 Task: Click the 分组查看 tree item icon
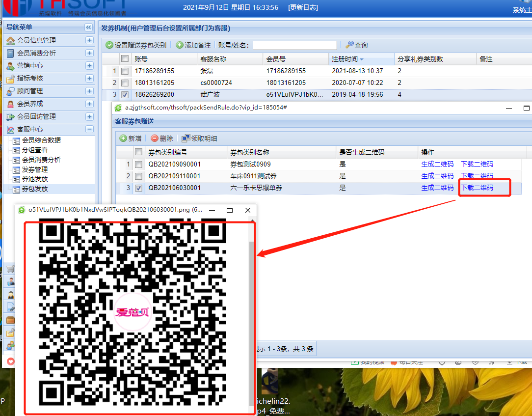[16, 150]
